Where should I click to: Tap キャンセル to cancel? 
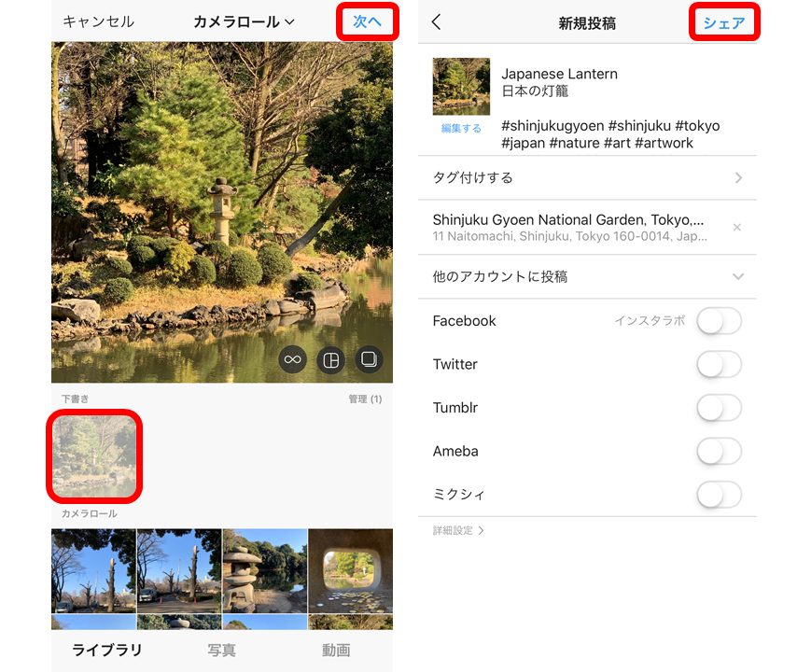coord(98,21)
